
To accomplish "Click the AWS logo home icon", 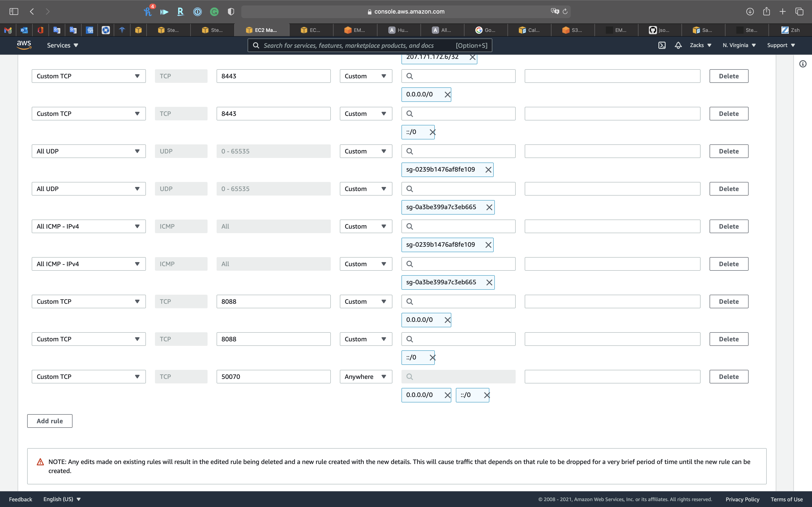I will pyautogui.click(x=24, y=45).
